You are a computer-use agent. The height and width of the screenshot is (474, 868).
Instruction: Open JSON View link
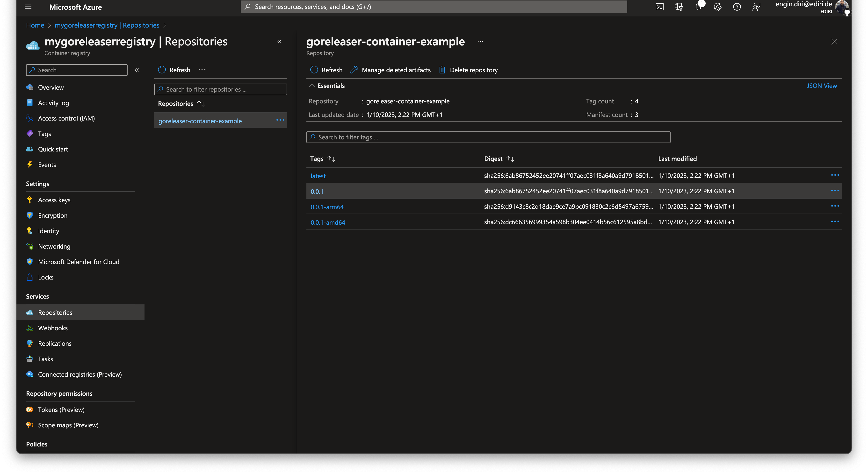pos(822,86)
